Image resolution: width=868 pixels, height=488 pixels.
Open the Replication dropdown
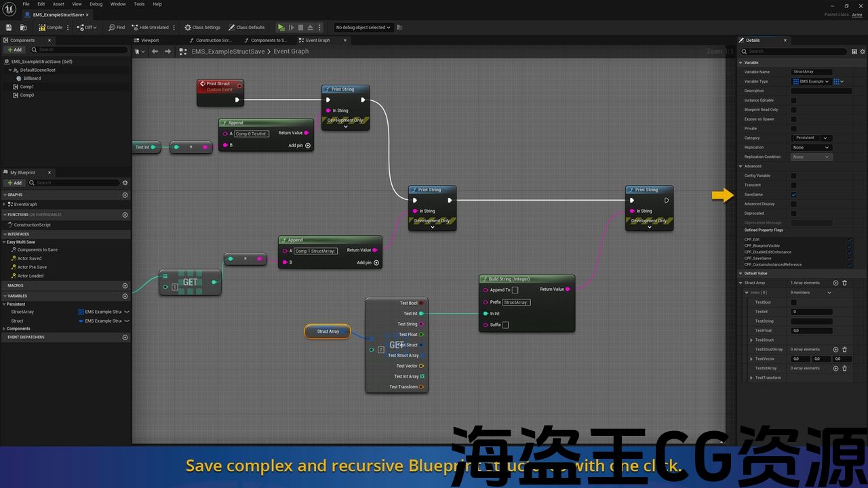pos(811,148)
